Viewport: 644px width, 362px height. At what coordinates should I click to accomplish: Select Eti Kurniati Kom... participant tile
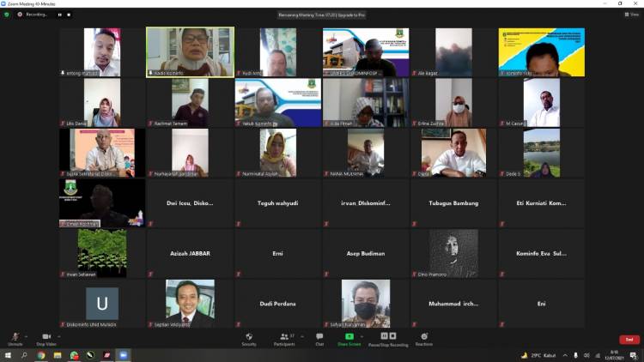pos(542,203)
